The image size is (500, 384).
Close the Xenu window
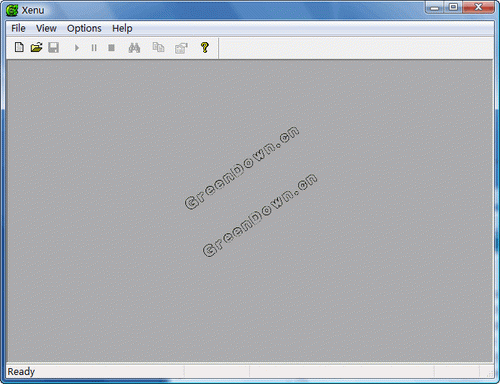point(478,7)
